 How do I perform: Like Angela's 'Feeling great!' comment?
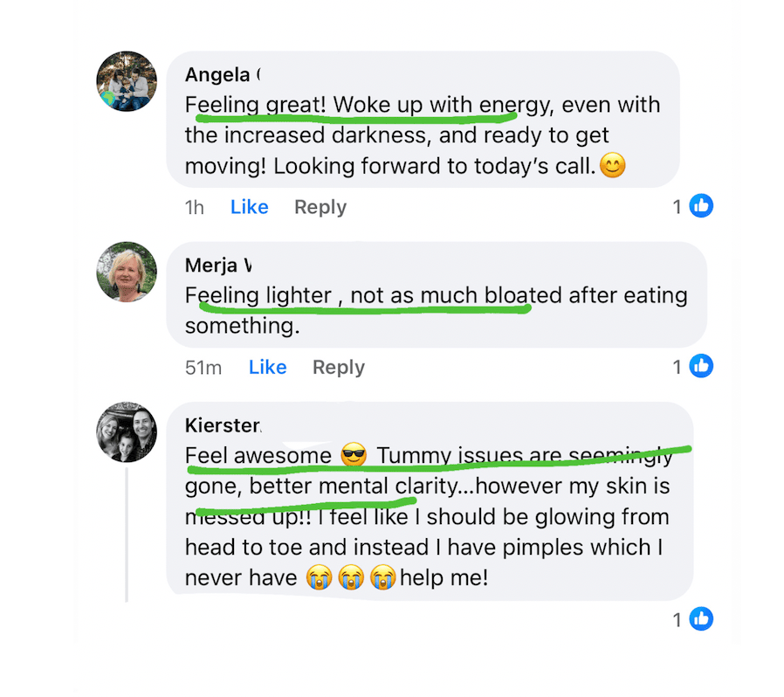(249, 207)
